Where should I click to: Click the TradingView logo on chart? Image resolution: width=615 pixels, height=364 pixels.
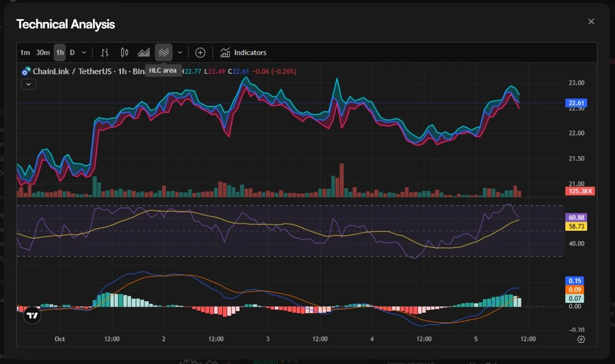pos(32,315)
